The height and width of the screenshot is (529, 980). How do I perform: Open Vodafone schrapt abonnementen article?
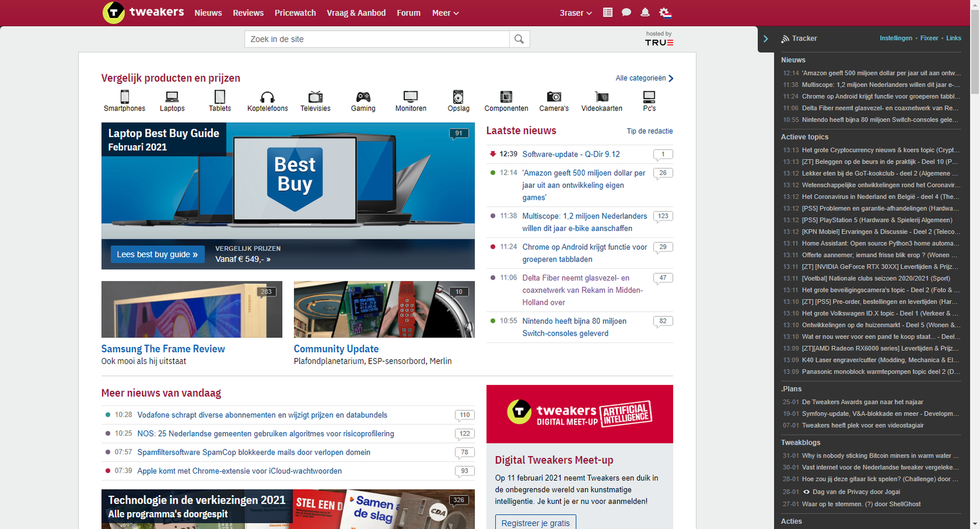coord(262,415)
